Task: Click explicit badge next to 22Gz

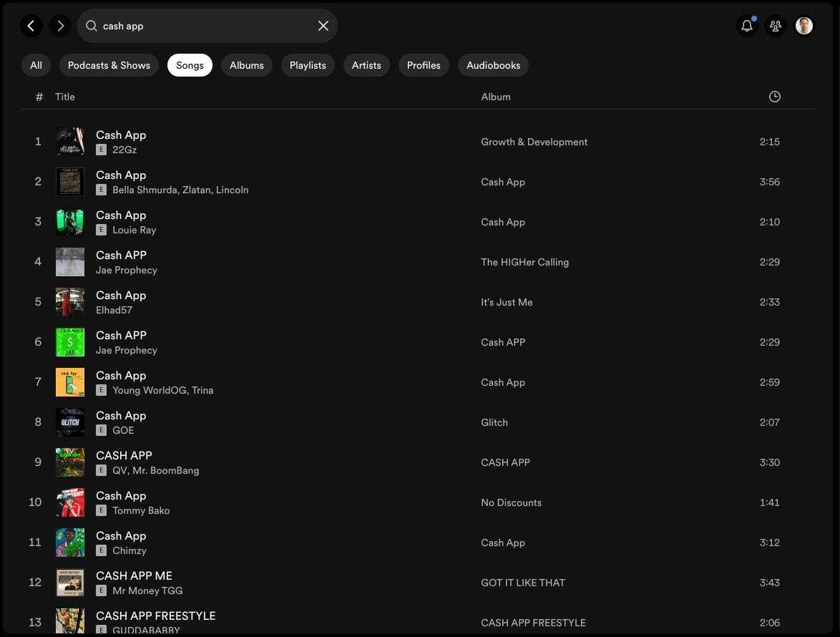Action: pyautogui.click(x=102, y=150)
